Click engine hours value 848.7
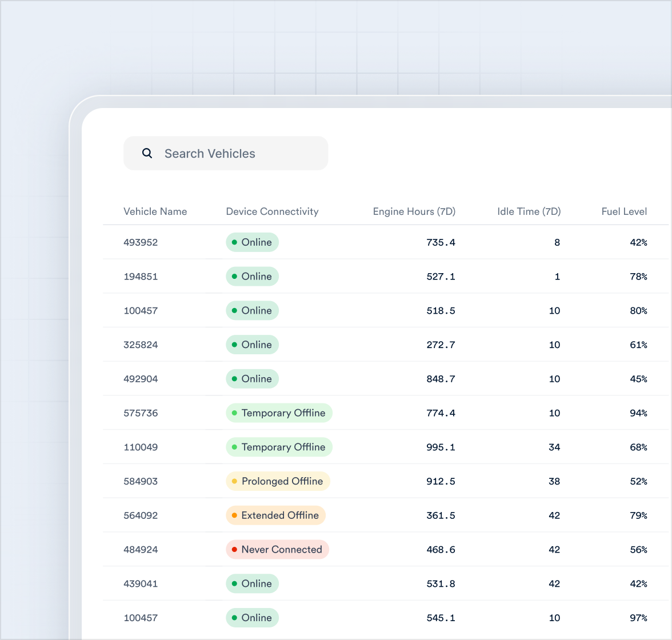The image size is (672, 640). tap(441, 379)
